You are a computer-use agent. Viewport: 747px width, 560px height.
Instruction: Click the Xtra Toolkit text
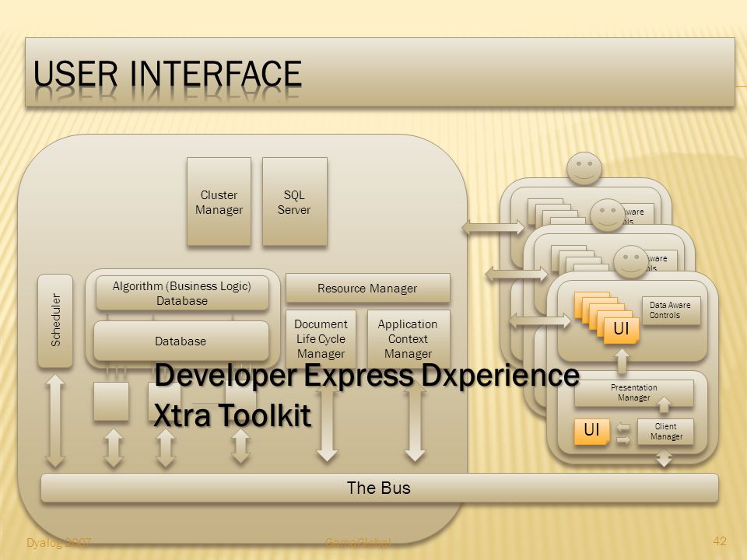pyautogui.click(x=232, y=415)
